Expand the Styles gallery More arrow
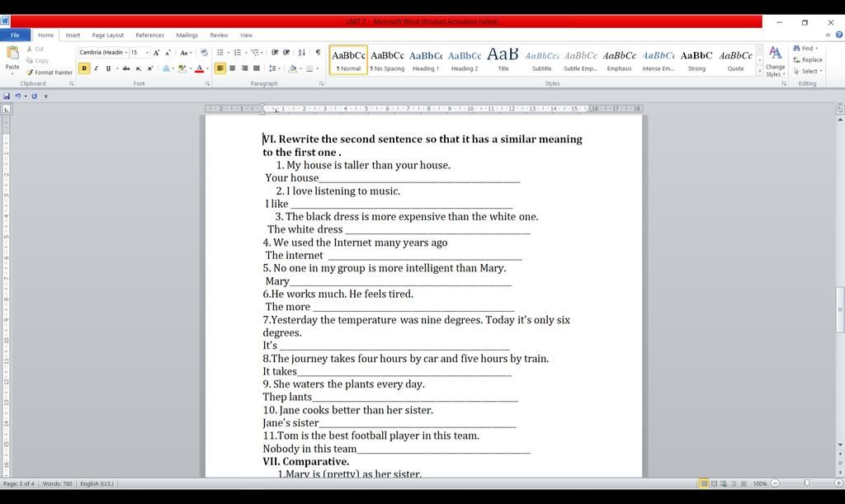 click(x=760, y=71)
